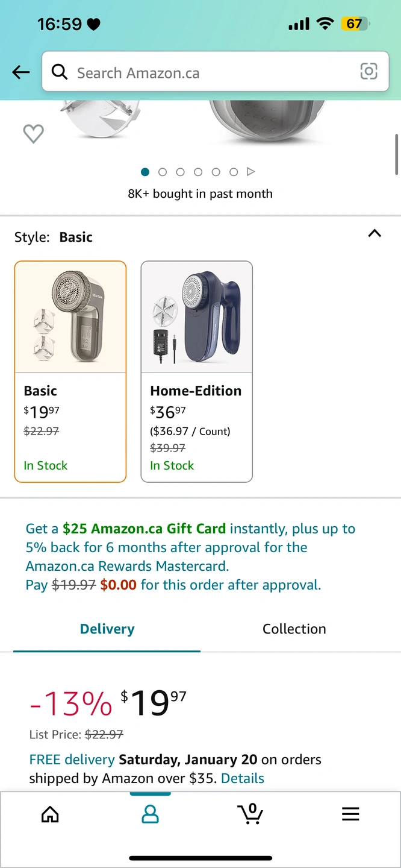This screenshot has width=401, height=868.
Task: Open delivery Details link
Action: (243, 778)
